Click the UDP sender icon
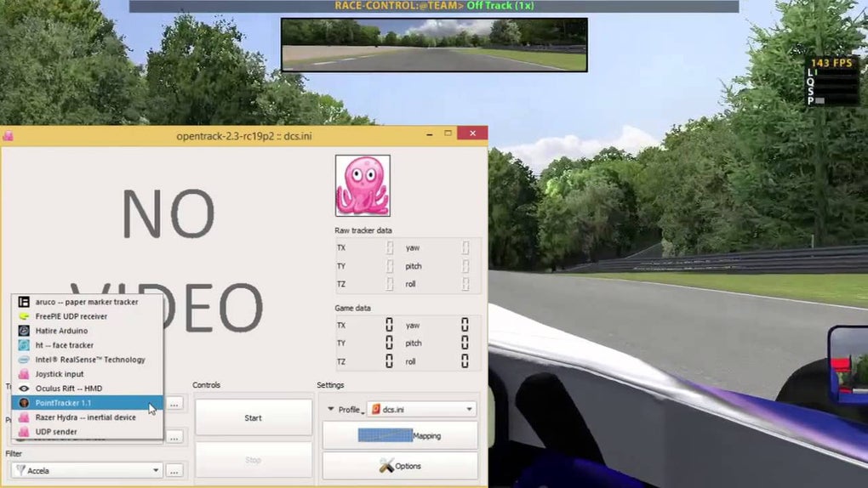 pos(24,432)
